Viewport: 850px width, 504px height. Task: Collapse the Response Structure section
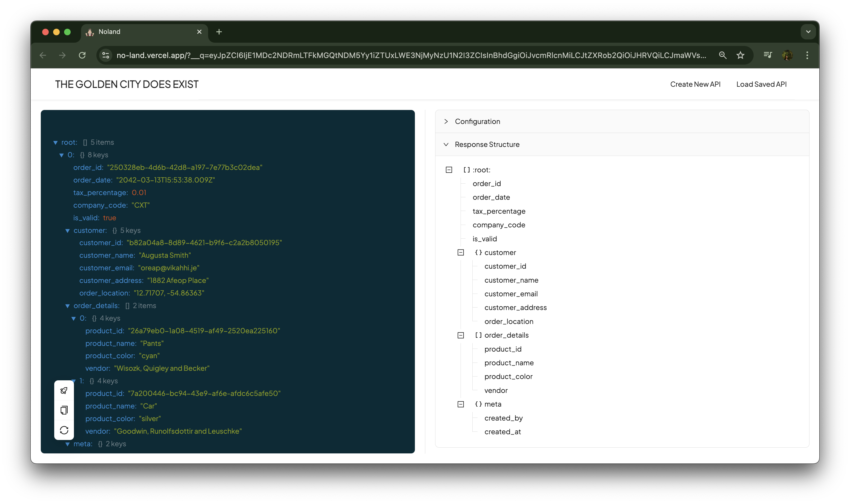(x=487, y=144)
